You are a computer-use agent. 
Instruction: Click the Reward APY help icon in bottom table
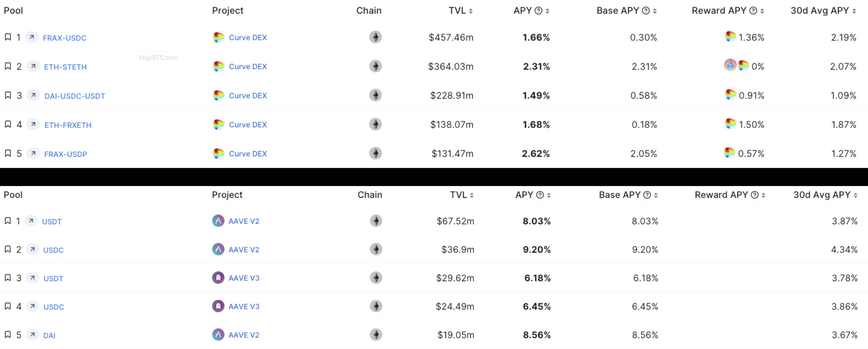(x=755, y=195)
